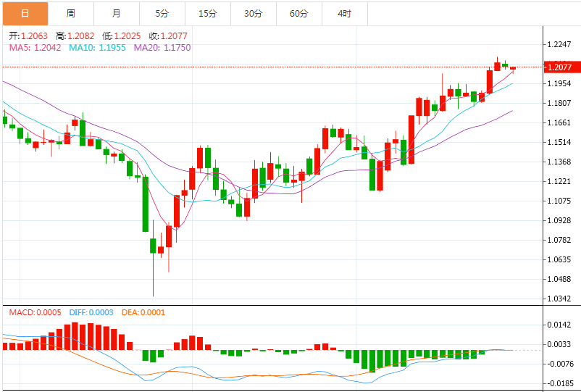Click the 1.1075 price axis label
This screenshot has height=392, width=581.
coord(559,201)
